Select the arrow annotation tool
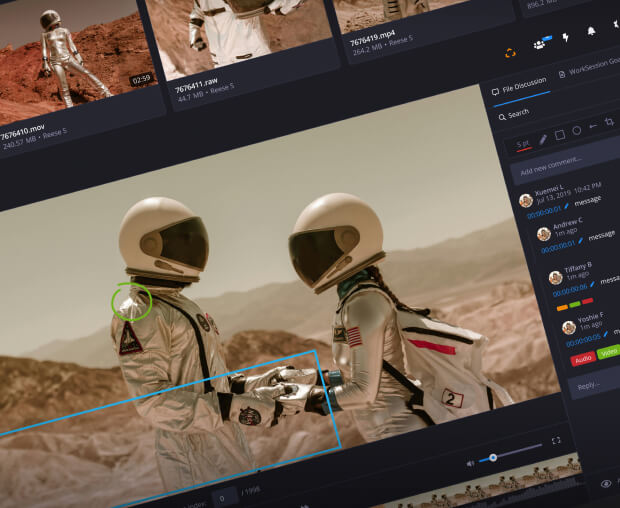This screenshot has height=508, width=620. 593,126
